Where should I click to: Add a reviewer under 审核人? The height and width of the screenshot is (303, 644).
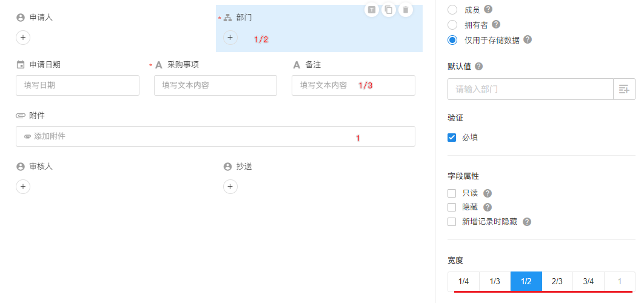click(23, 187)
